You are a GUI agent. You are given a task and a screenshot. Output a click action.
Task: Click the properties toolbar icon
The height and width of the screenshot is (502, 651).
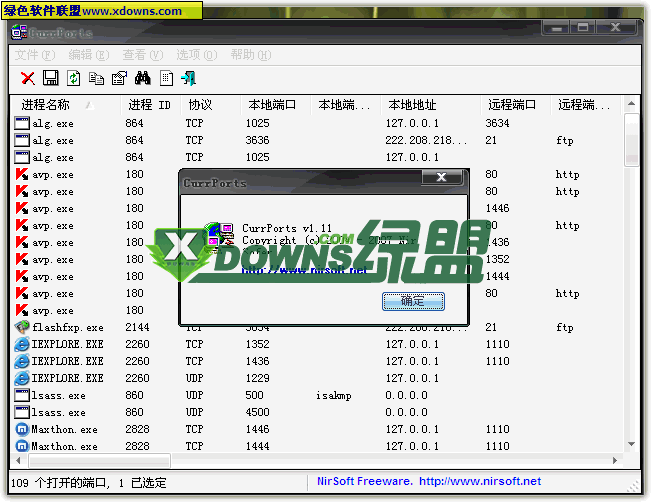pos(120,78)
